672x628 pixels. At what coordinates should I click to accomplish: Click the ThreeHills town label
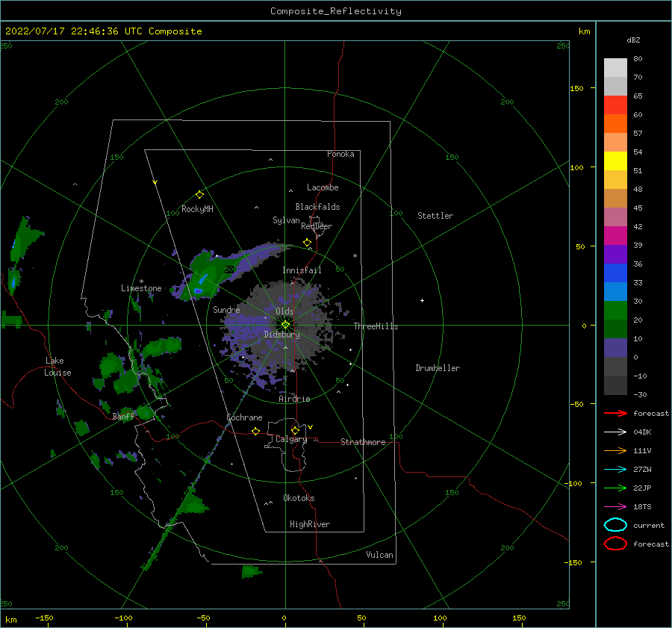(x=376, y=326)
